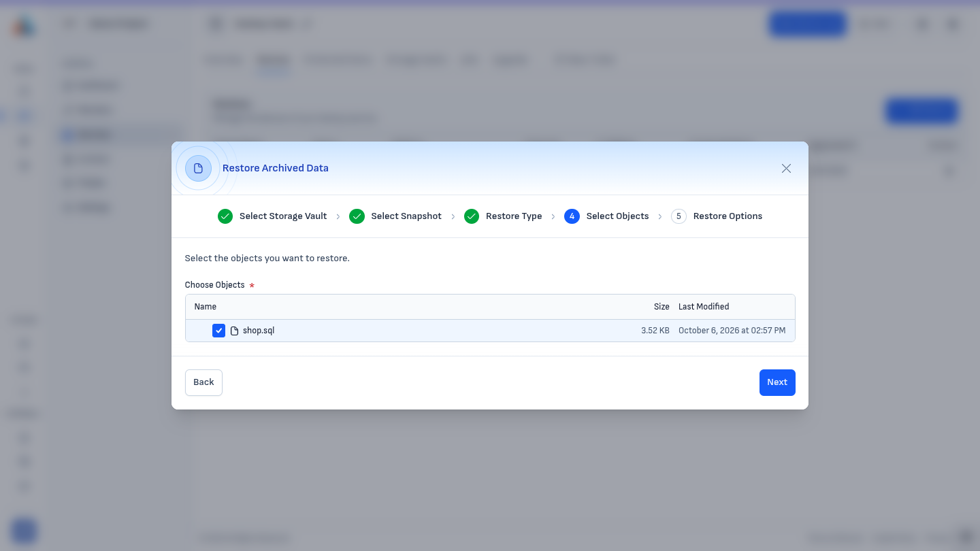
Task: Jump to the Restore Options step label
Action: [x=728, y=216]
